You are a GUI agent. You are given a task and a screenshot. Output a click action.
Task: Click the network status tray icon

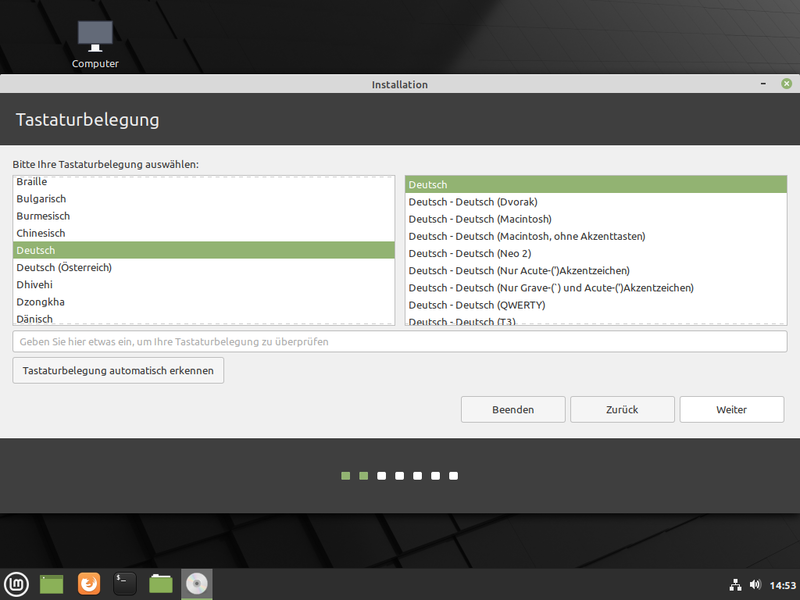pyautogui.click(x=735, y=584)
